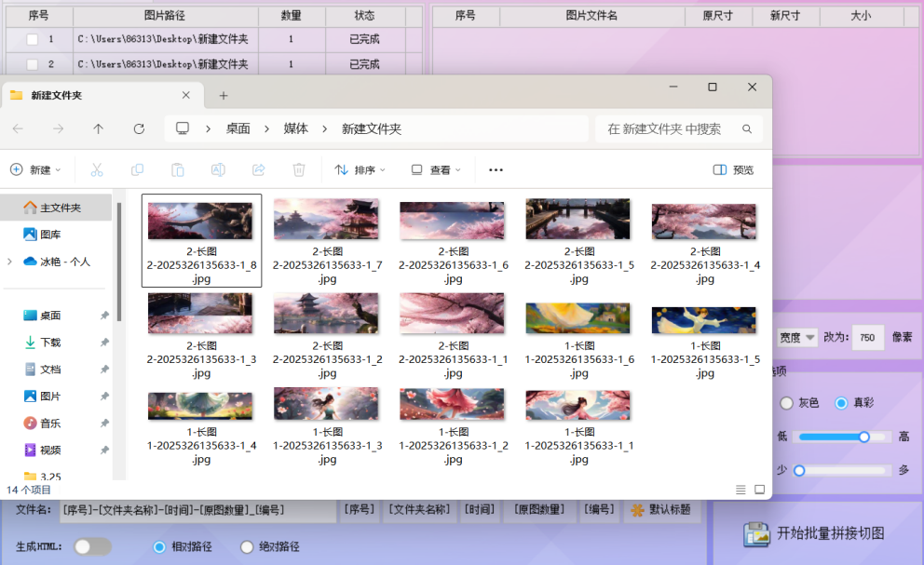Check the checkbox in row 1
Viewport: 924px width, 565px height.
click(33, 39)
